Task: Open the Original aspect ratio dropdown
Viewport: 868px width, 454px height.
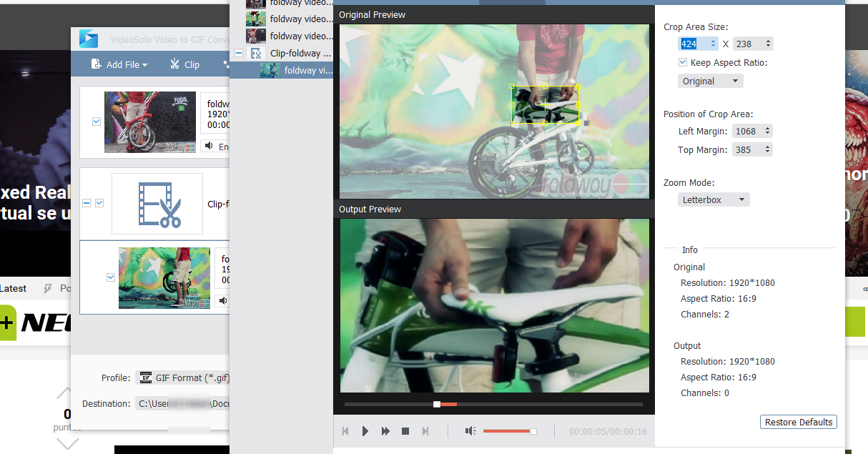Action: point(711,81)
